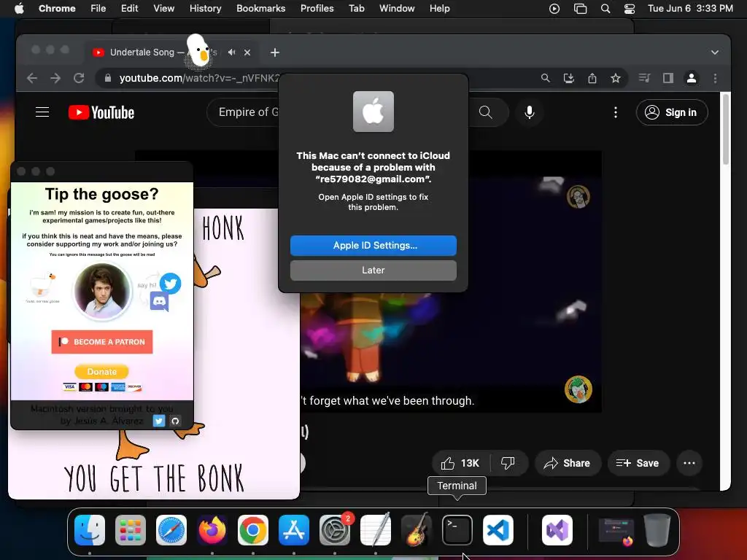Open the Discord icon in goose window
Screen dimensions: 747x560
tap(159, 301)
